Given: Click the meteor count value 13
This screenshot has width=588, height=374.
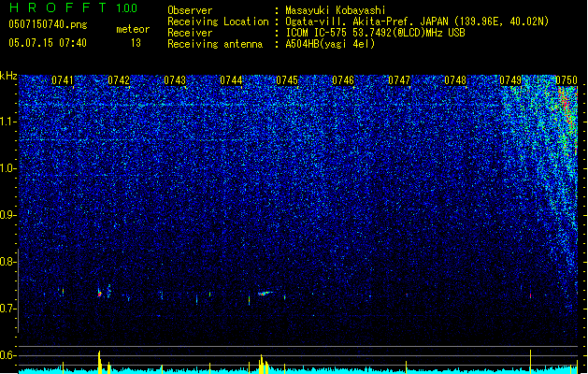Looking at the screenshot, I should 136,43.
